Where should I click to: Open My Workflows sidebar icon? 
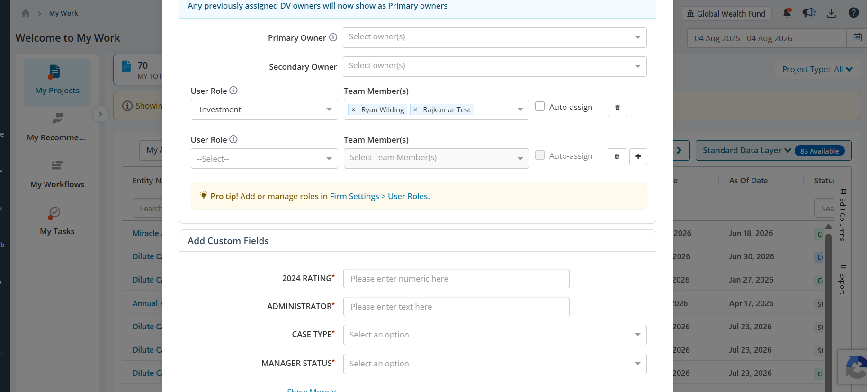click(x=57, y=165)
